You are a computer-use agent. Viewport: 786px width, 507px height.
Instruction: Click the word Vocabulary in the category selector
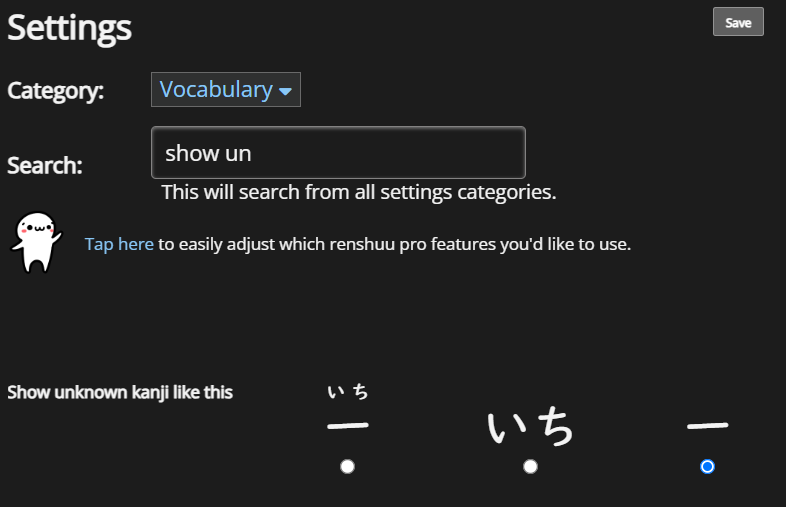216,89
